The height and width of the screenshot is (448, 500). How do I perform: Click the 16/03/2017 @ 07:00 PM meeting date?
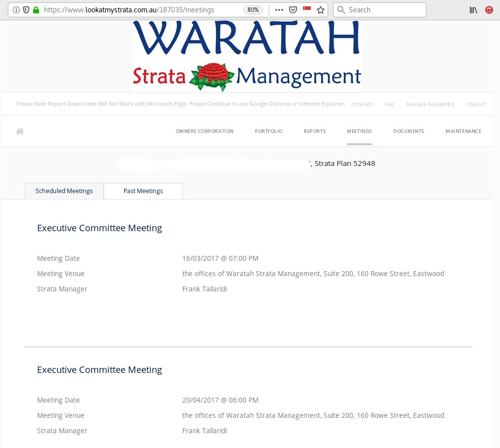[x=220, y=258]
